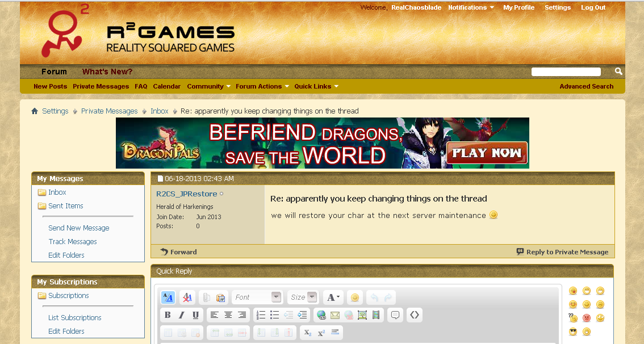The width and height of the screenshot is (644, 344).
Task: Expand the Notifications dropdown
Action: click(471, 7)
